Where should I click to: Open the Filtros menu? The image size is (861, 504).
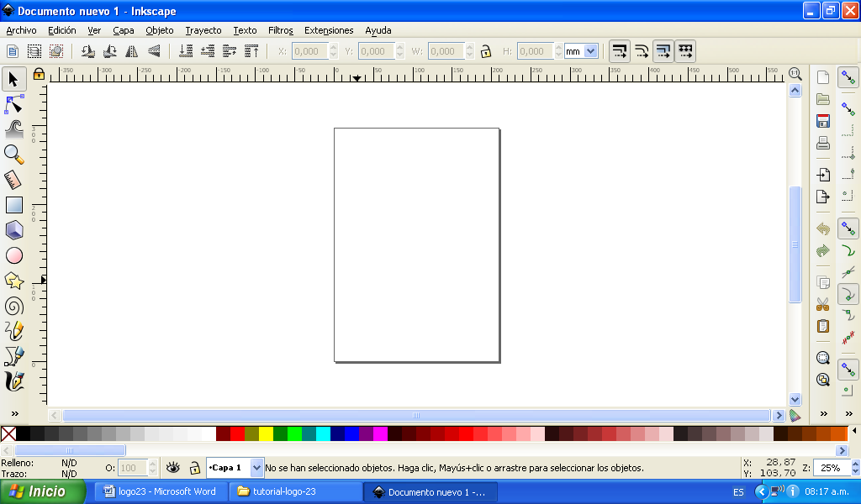click(281, 30)
